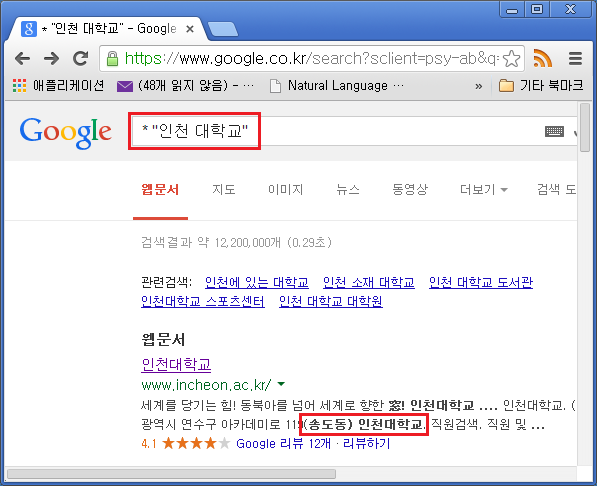Click the green SSL padlock icon
The image size is (597, 486).
coord(112,59)
